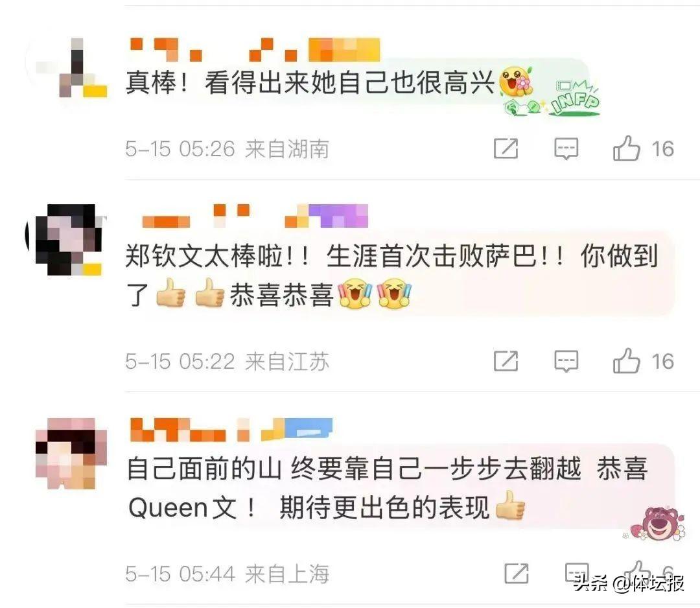The image size is (700, 608).
Task: Select the Queen文 congratulation comment text
Action: [388, 488]
